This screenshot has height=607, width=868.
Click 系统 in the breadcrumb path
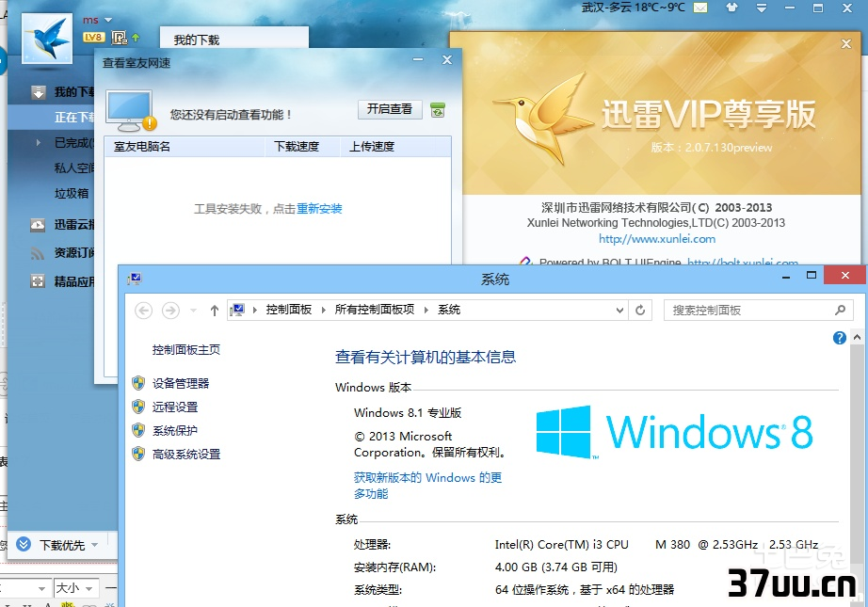pos(449,310)
